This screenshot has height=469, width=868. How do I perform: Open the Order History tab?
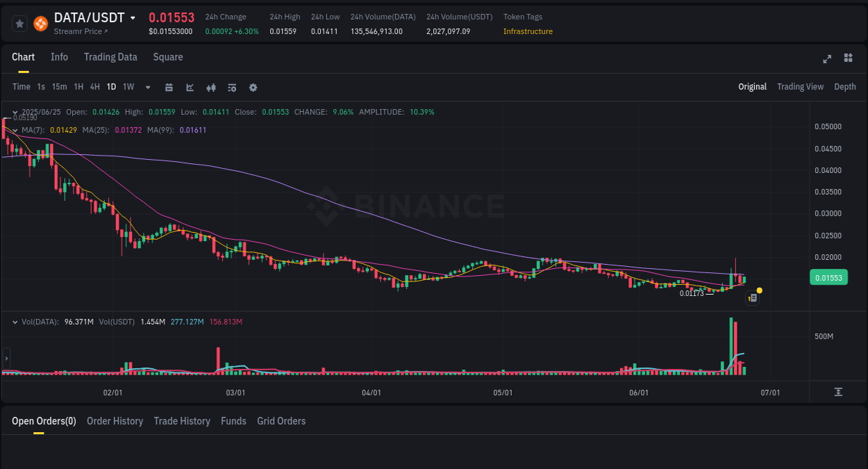point(115,421)
